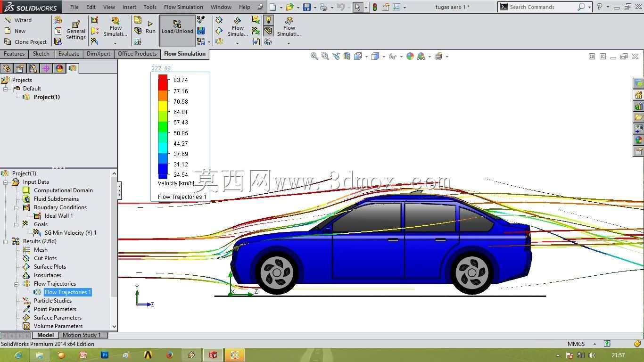
Task: Switch to the Office Products tab
Action: click(x=137, y=54)
